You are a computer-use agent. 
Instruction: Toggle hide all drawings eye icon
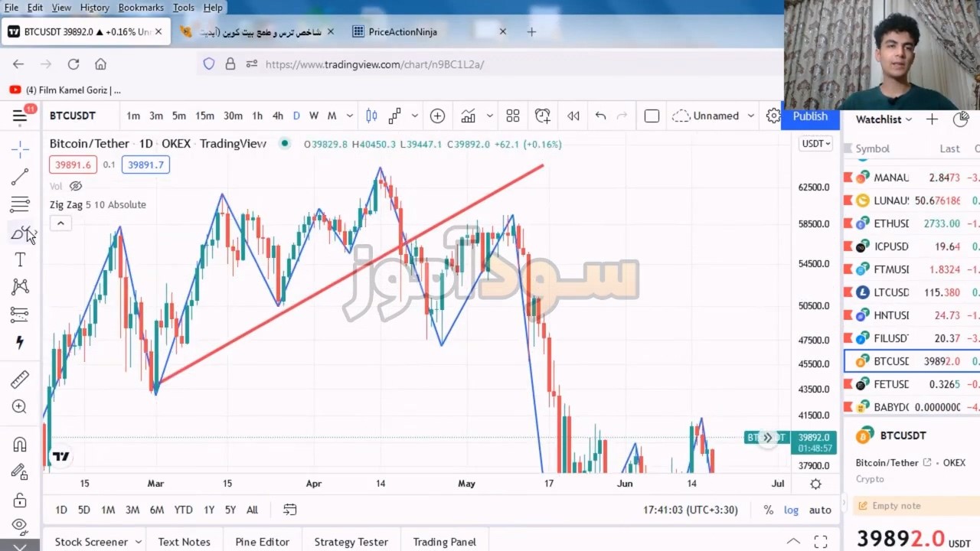coord(20,526)
